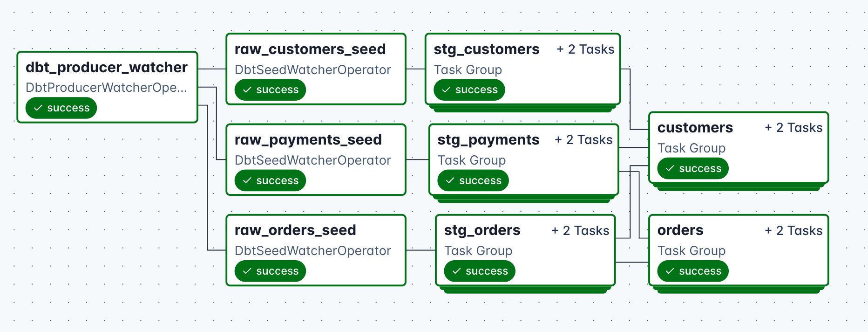Viewport: 868px width, 332px height.
Task: Click the raw_orders_seed node title
Action: coord(295,230)
